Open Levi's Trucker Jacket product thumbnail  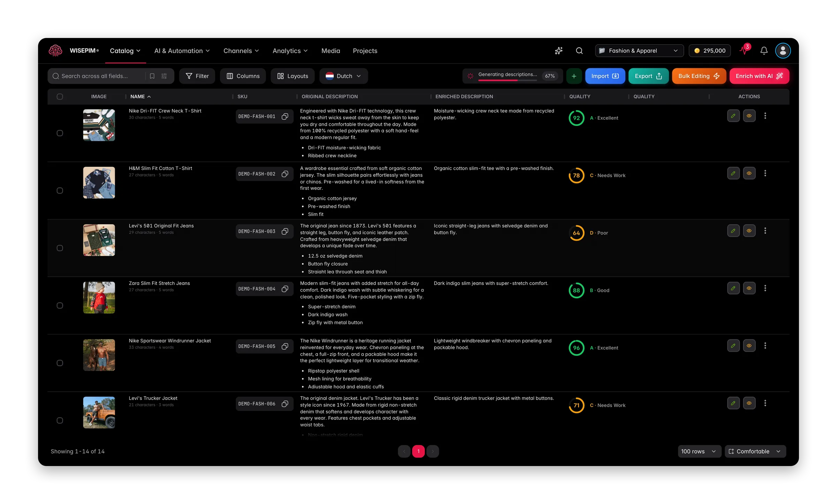[99, 413]
